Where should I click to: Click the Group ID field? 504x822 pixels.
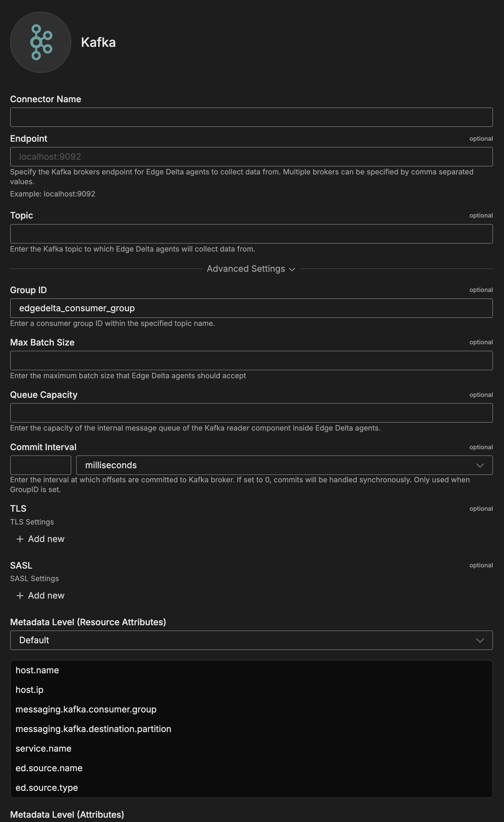pos(251,308)
